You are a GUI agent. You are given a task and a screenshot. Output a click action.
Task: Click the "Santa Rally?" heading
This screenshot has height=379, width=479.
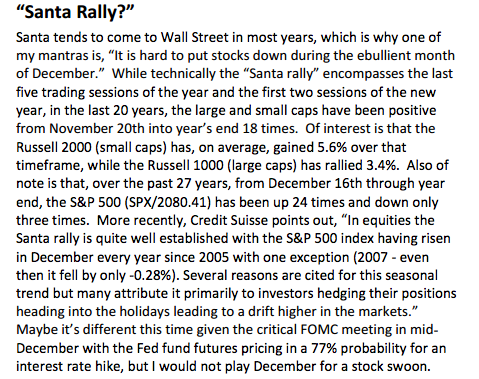point(75,12)
